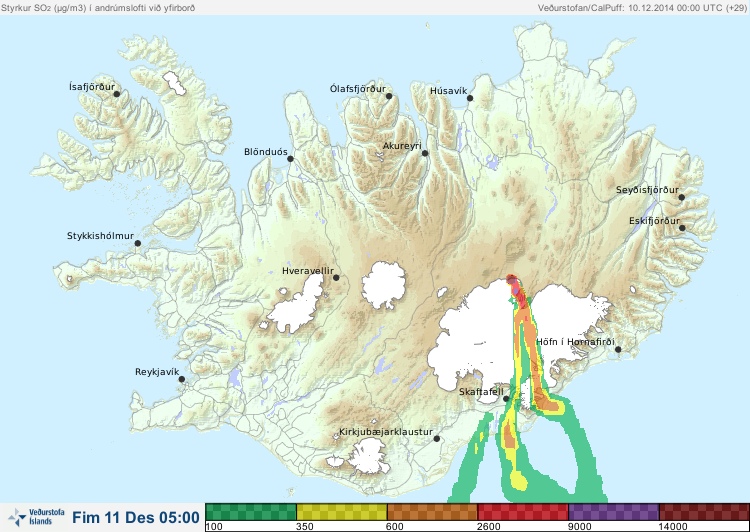Select the Ísafjörður location label
This screenshot has width=750, height=532.
[x=92, y=87]
